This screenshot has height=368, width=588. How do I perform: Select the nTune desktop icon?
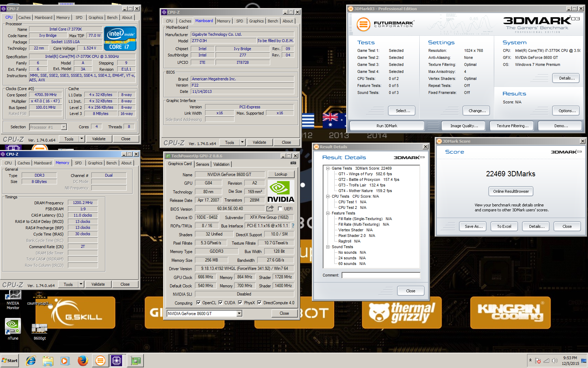pyautogui.click(x=13, y=329)
